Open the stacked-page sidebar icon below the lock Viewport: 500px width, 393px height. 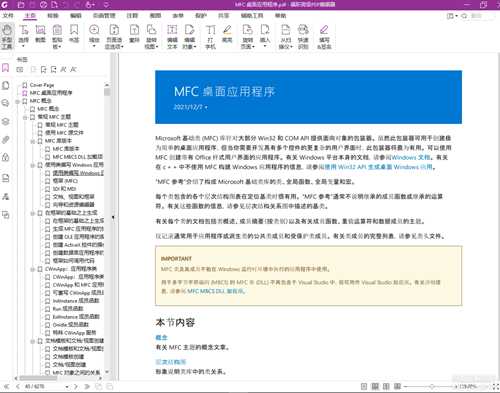6,178
